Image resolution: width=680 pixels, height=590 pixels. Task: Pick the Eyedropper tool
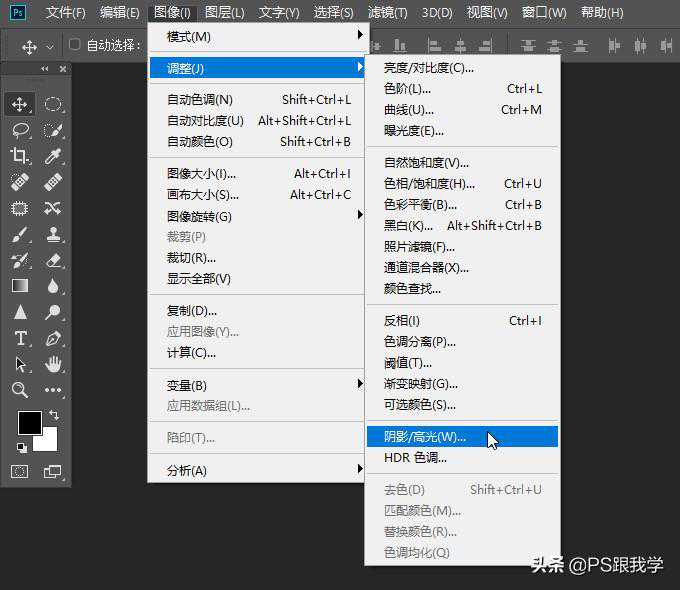click(53, 156)
